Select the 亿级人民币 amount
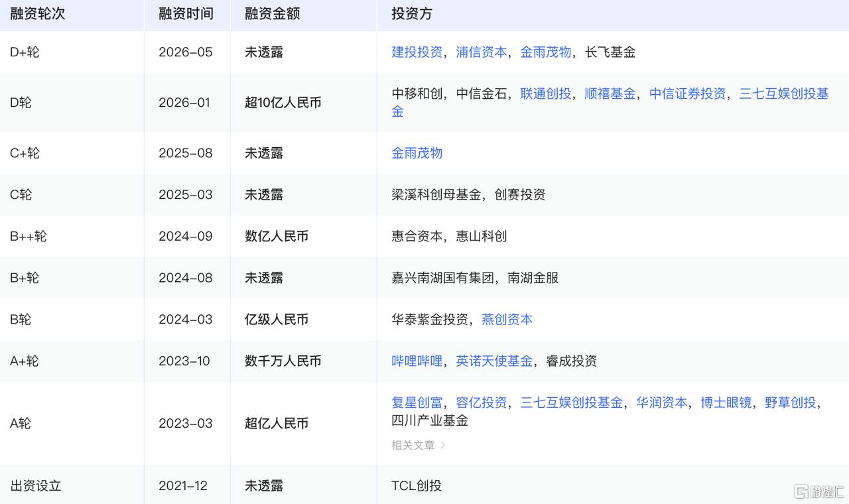Viewport: 849px width, 504px height. (x=277, y=319)
